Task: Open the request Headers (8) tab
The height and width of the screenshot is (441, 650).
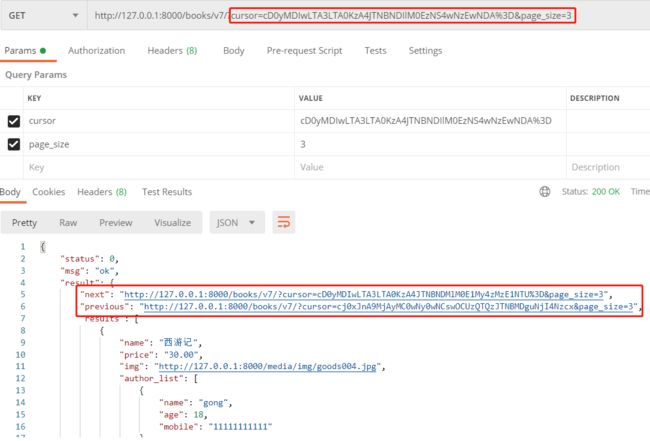Action: [172, 51]
